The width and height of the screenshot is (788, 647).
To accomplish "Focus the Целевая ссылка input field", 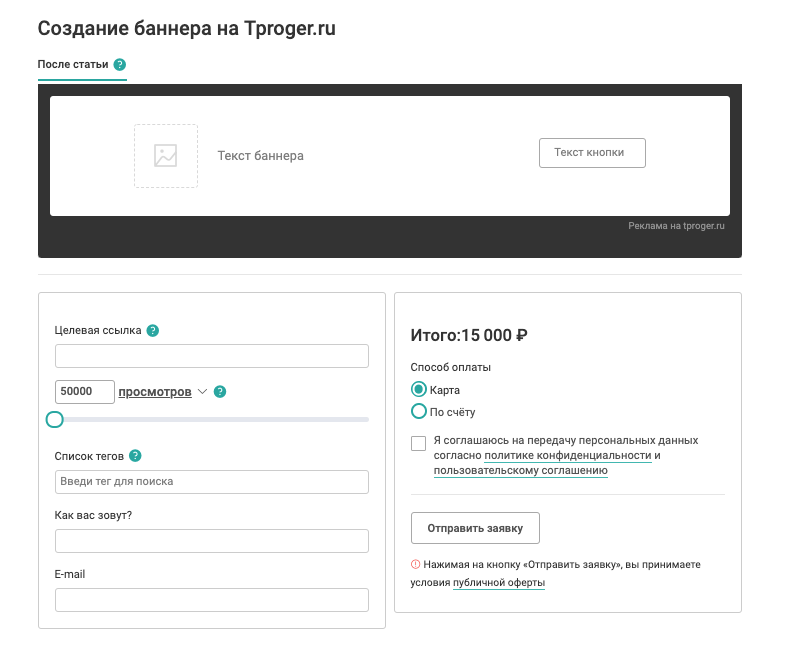I will [x=212, y=356].
